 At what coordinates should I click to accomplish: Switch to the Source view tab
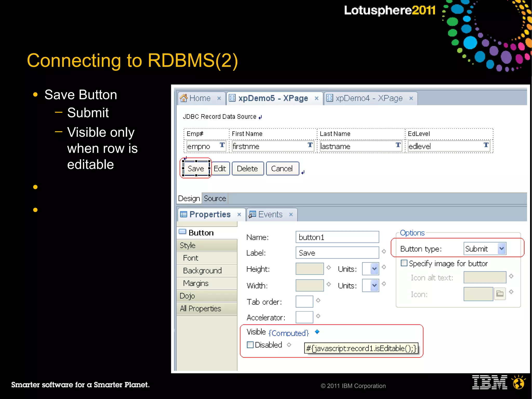point(215,198)
